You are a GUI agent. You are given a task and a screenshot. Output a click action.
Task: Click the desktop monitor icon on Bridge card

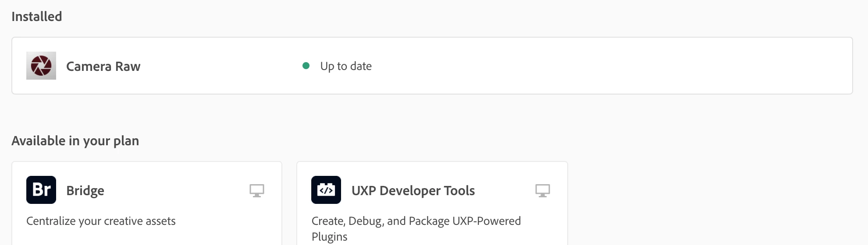point(257,190)
